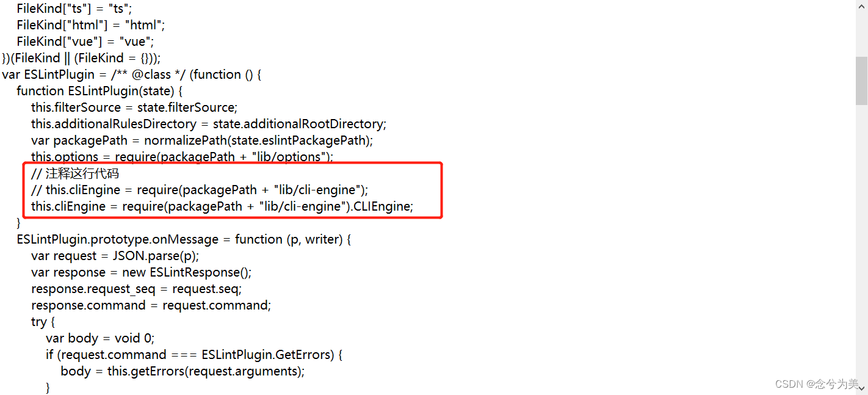Click the line '})(FileKind || (FileKind = {}));'

tap(81, 58)
